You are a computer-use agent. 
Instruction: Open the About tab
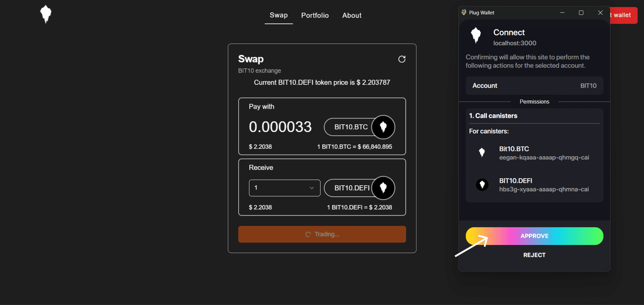coord(352,15)
